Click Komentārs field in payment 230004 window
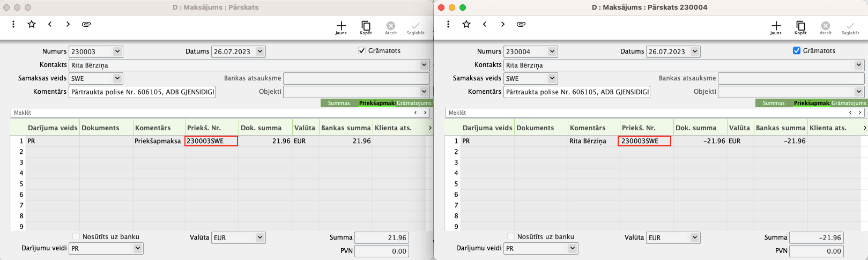868x260 pixels. click(577, 92)
